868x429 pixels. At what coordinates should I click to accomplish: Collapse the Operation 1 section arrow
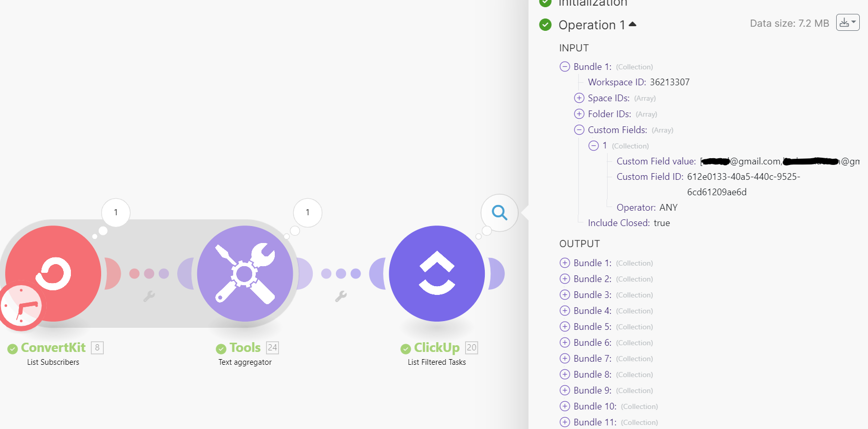(x=632, y=24)
